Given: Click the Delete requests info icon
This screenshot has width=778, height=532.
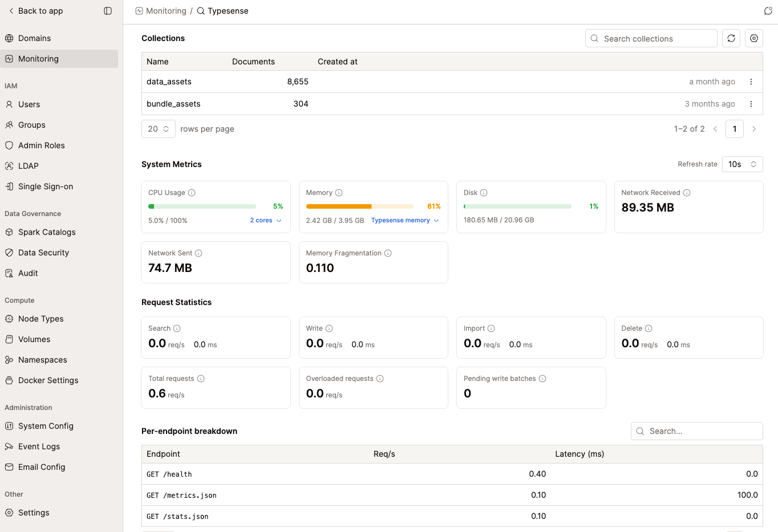Looking at the screenshot, I should point(649,328).
